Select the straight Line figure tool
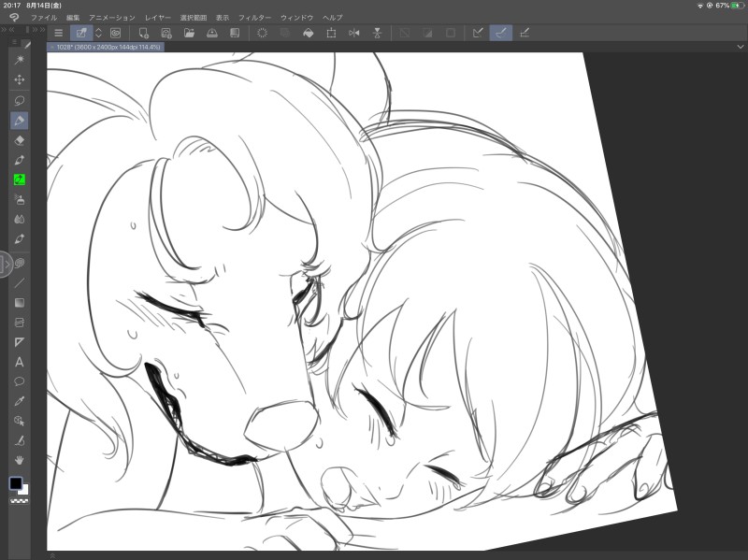 pyautogui.click(x=20, y=283)
